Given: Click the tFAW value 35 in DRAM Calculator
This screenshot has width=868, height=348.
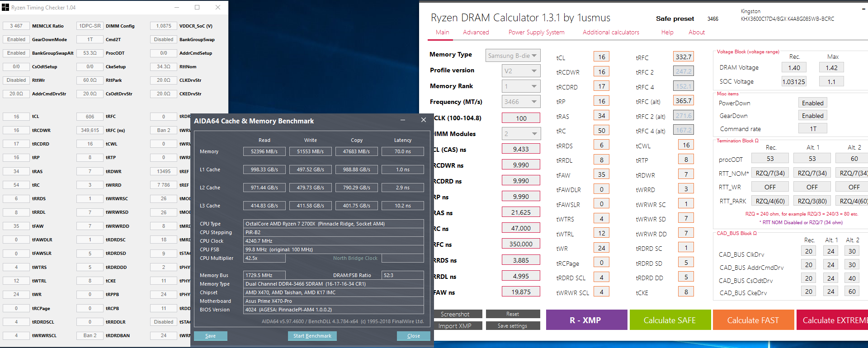Looking at the screenshot, I should (x=601, y=174).
